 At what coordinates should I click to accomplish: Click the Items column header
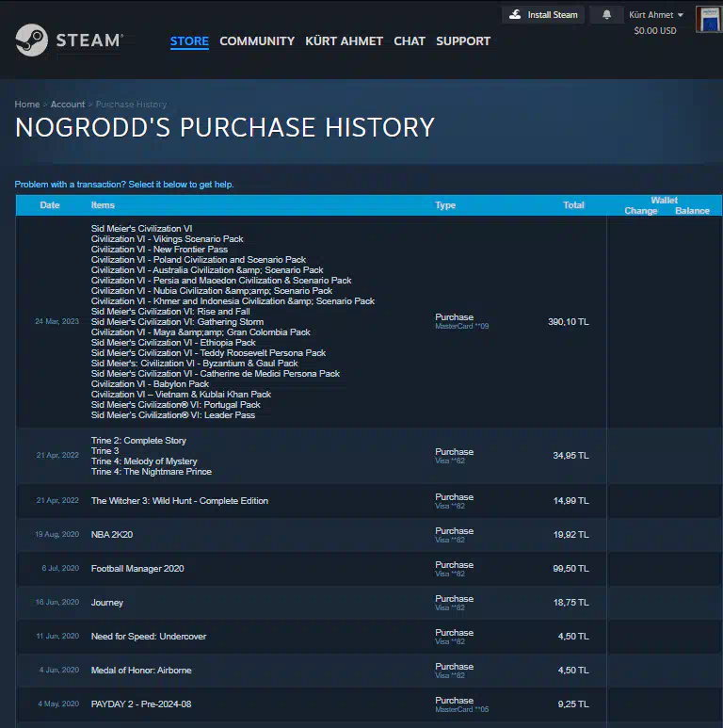pos(103,205)
